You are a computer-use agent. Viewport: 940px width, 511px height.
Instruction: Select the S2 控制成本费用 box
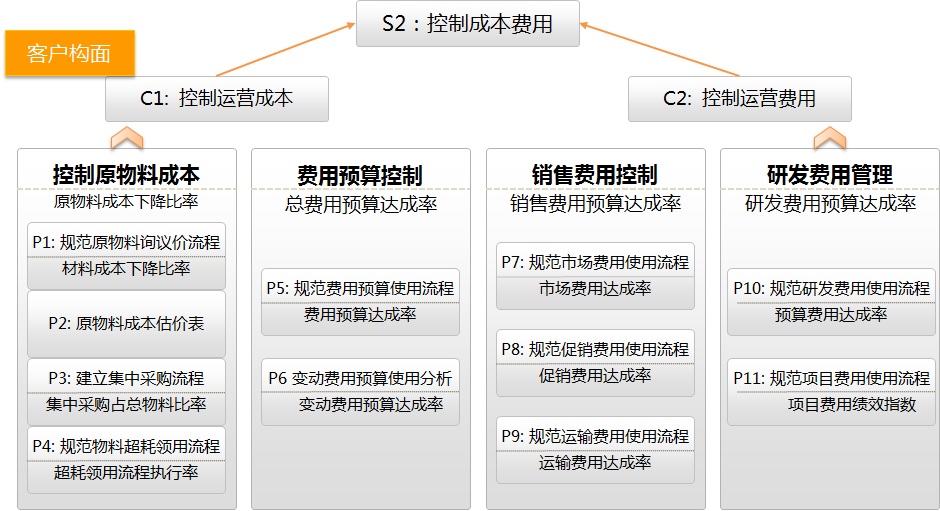click(468, 24)
